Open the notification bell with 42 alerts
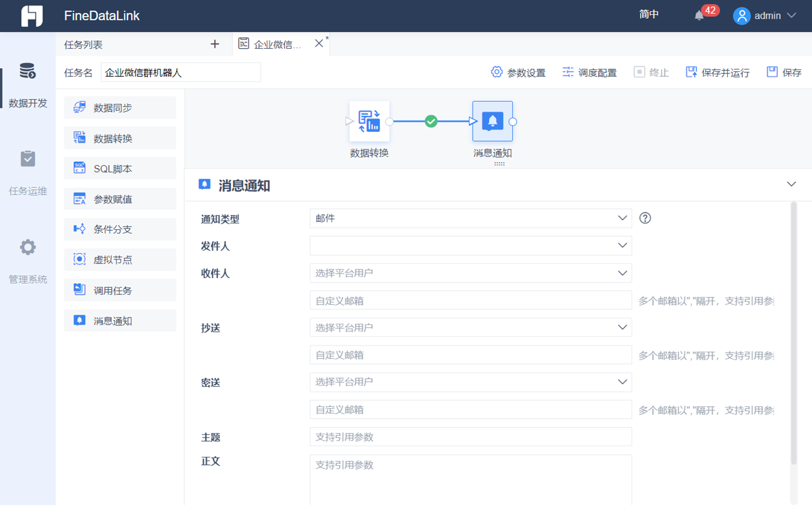 tap(699, 16)
